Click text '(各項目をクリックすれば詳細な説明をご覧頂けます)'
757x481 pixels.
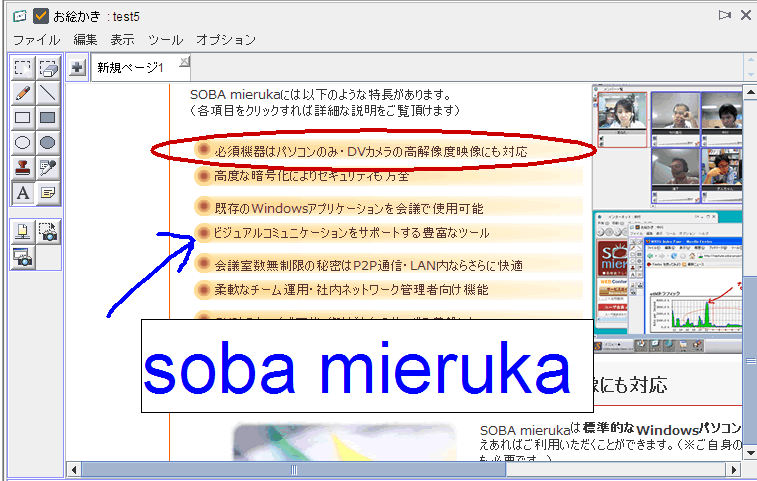pos(324,111)
